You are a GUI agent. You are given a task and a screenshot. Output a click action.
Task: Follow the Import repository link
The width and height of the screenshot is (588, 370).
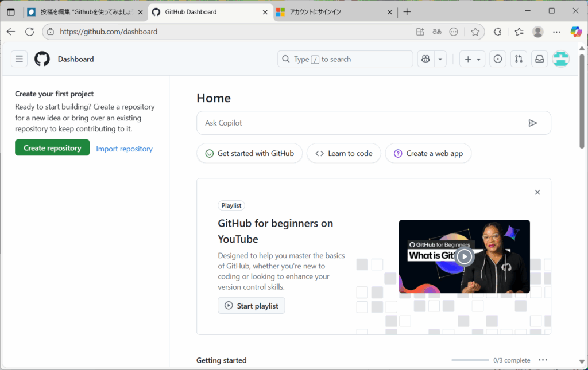point(124,149)
